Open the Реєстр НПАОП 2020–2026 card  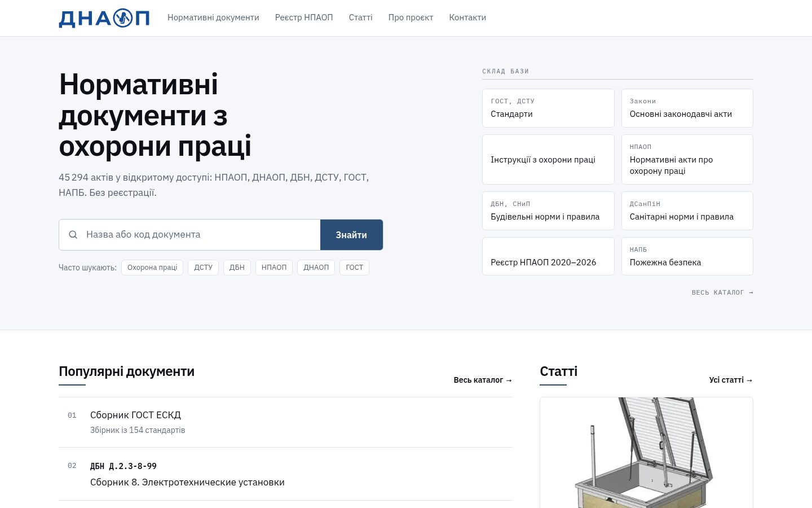548,256
